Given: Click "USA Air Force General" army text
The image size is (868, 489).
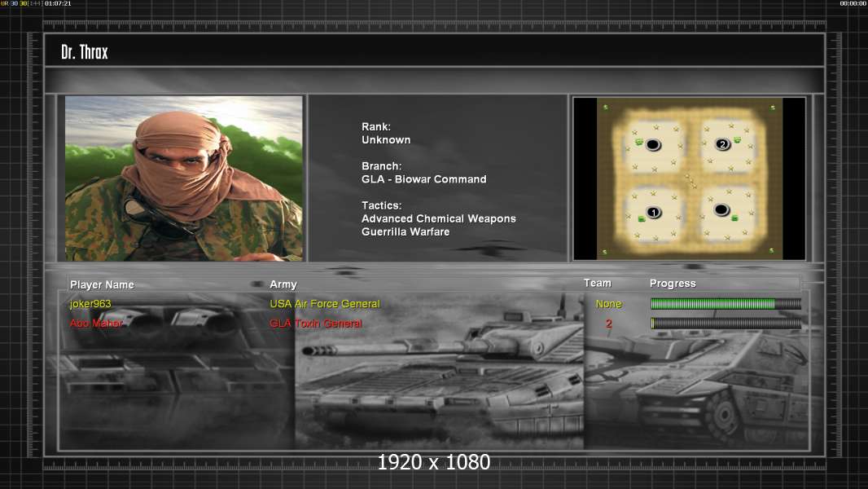Looking at the screenshot, I should [x=325, y=303].
